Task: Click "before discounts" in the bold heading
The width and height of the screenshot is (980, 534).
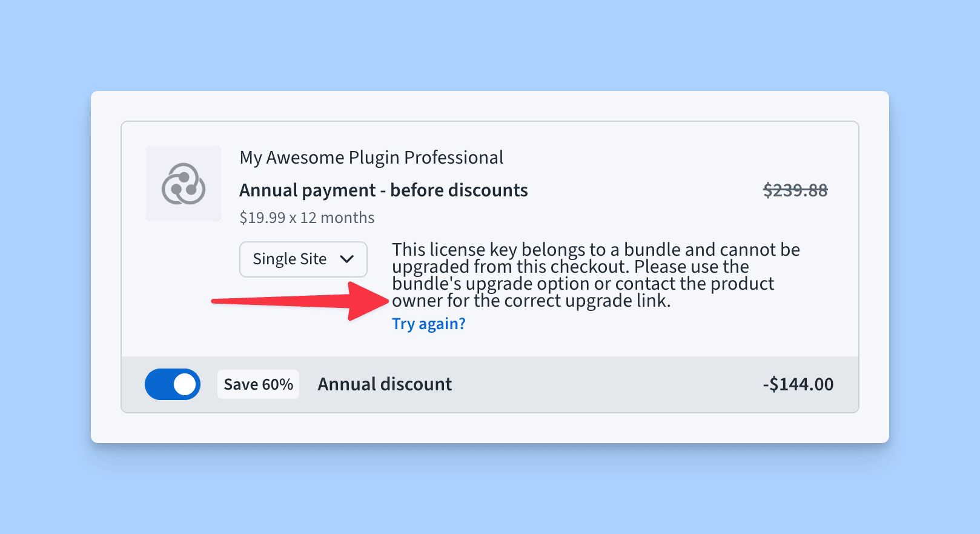Action: (459, 190)
